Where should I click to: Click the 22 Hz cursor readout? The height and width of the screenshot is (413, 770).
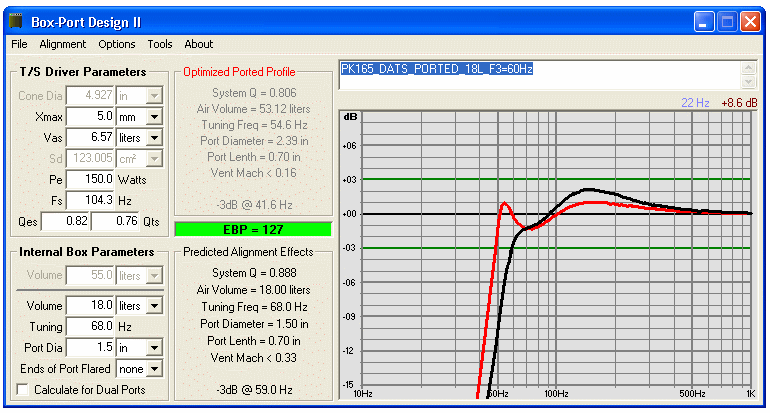695,103
